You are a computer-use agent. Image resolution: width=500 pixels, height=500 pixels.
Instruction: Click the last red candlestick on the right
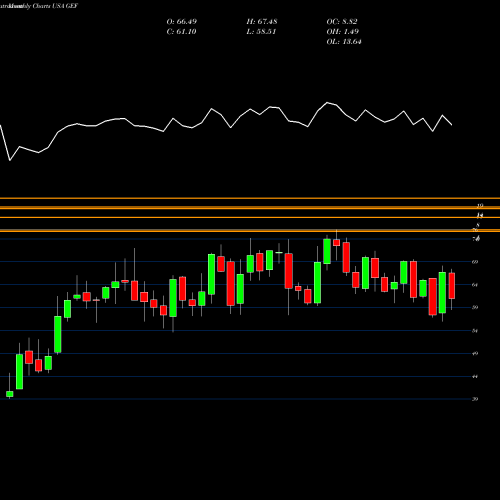point(452,286)
